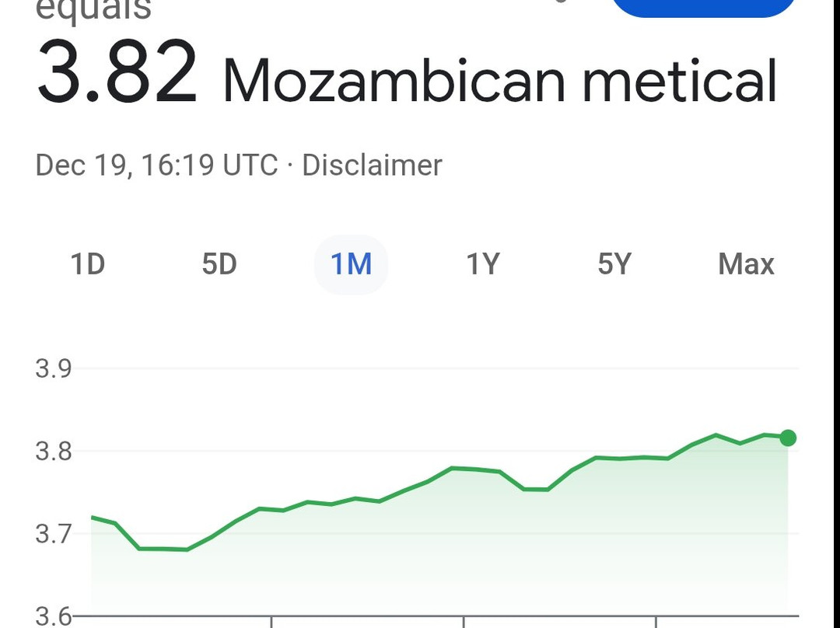
Task: Open the Disclaimer link
Action: point(372,166)
